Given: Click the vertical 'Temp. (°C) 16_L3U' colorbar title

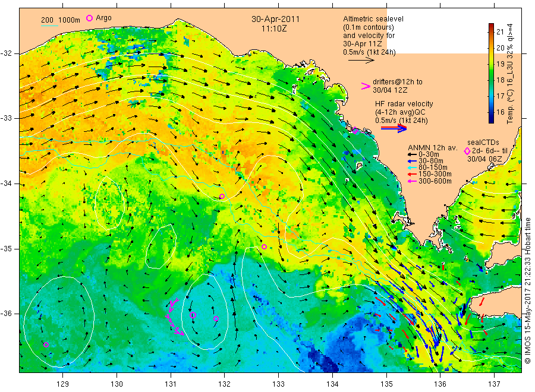Looking at the screenshot, I should click(x=510, y=73).
